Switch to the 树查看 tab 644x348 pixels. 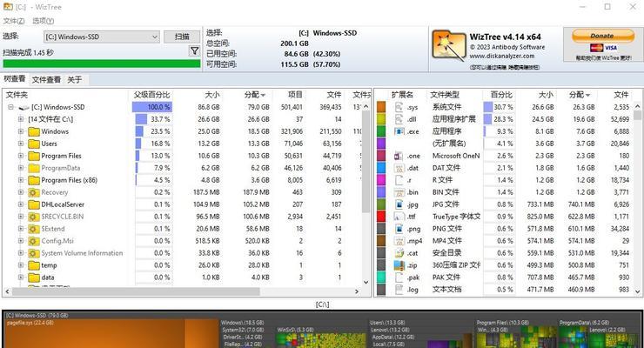coord(15,79)
